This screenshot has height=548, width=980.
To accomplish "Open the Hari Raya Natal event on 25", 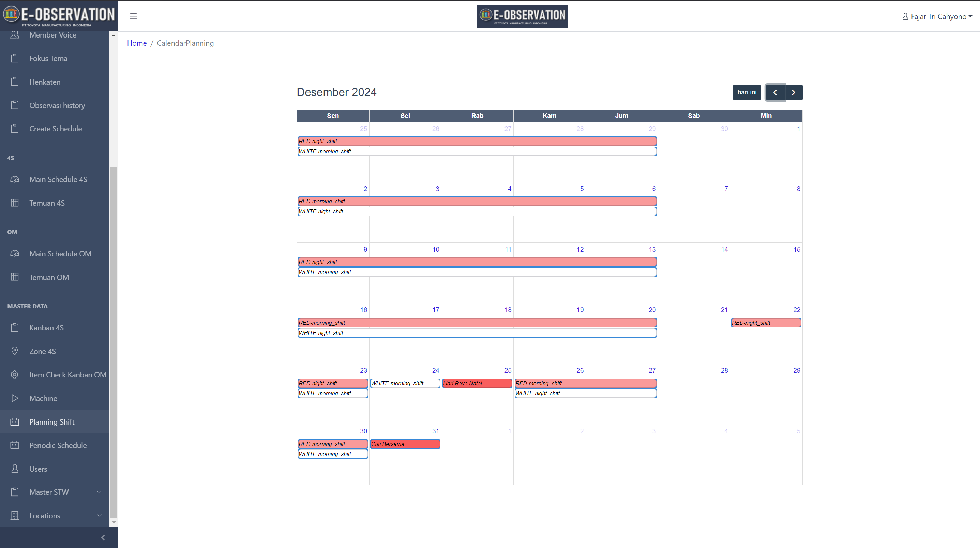I will coord(477,383).
